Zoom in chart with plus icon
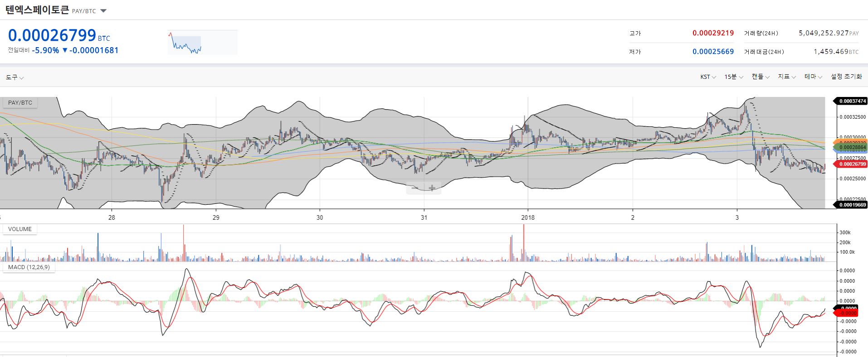The image size is (868, 357). pos(432,188)
